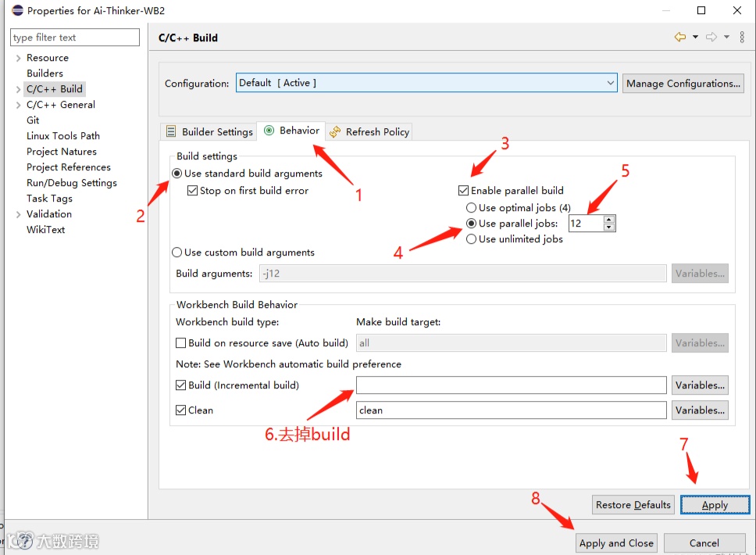Click the Builder Settings tab icon

pos(171,131)
